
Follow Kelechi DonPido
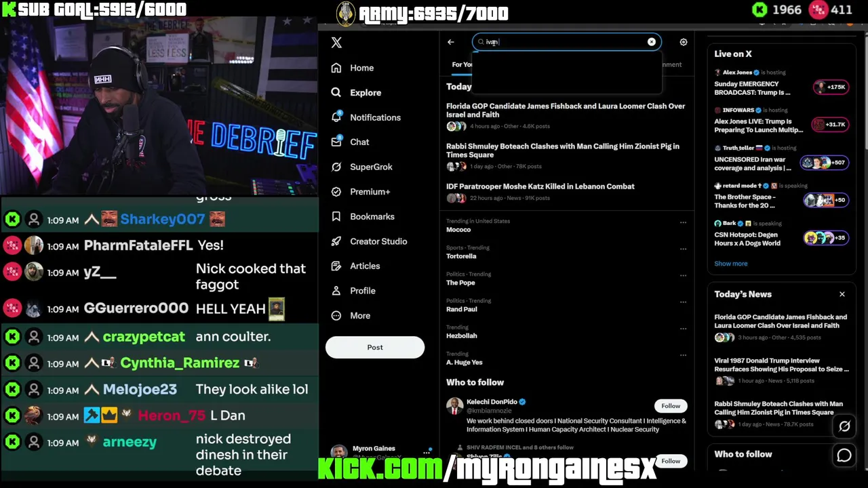click(671, 405)
